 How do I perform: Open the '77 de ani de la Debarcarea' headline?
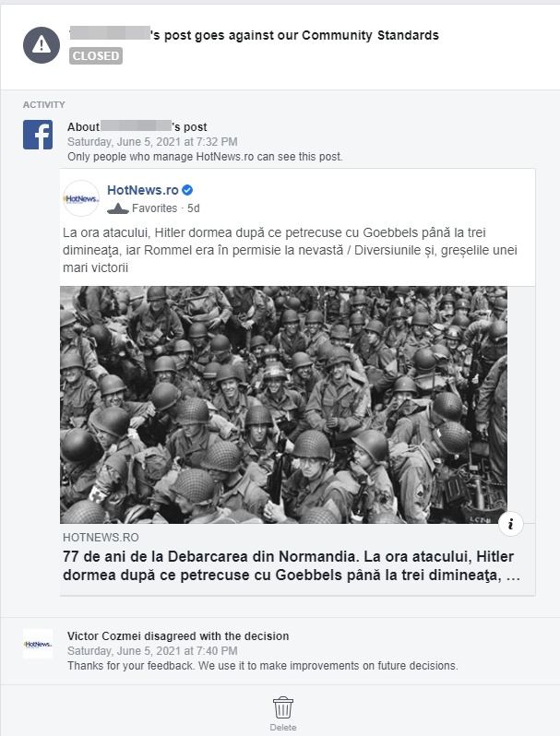291,565
